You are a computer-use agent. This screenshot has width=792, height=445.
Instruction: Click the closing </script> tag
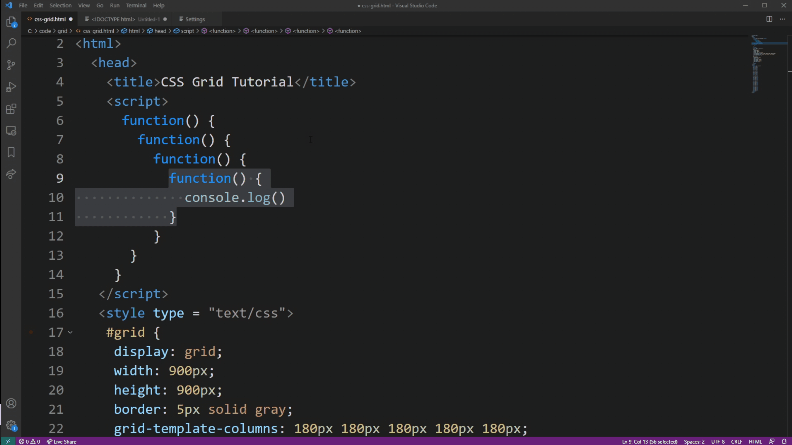tap(133, 294)
